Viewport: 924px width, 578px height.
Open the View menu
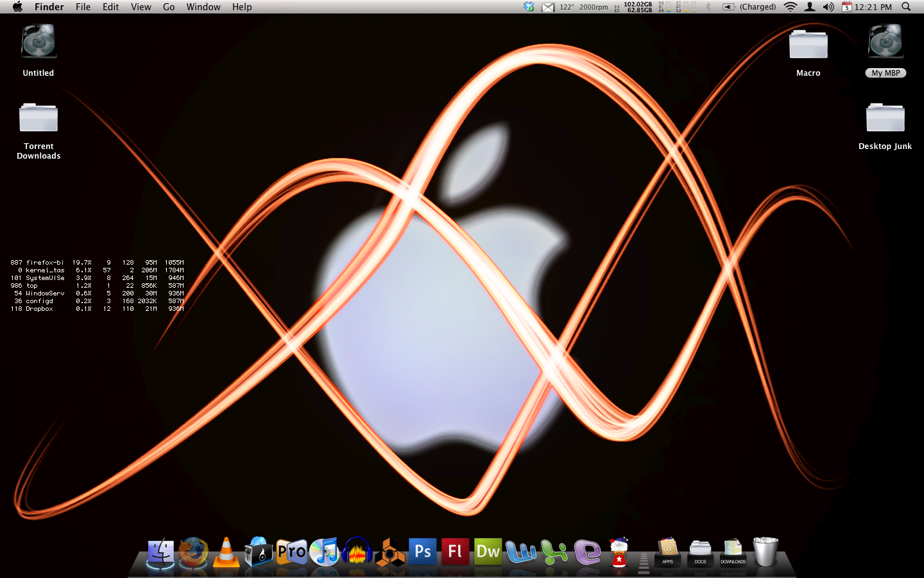(141, 7)
